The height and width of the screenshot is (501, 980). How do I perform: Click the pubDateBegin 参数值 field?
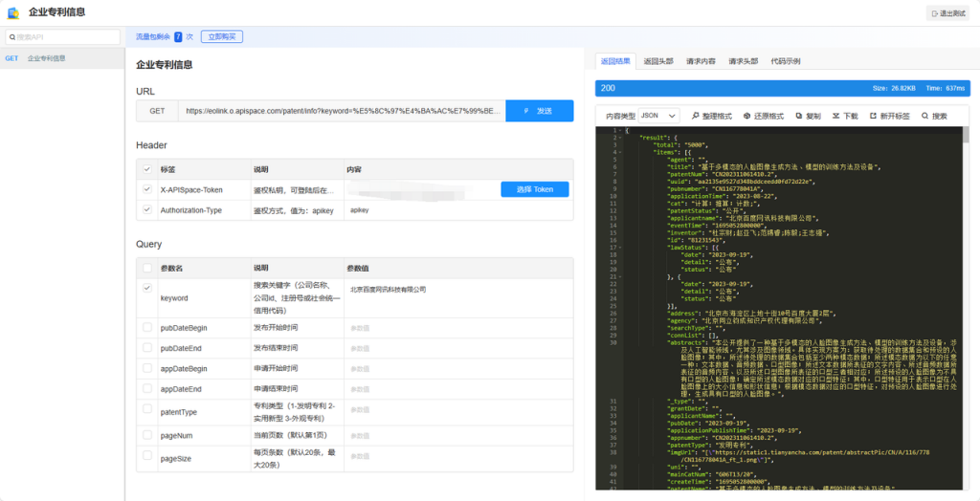(458, 328)
